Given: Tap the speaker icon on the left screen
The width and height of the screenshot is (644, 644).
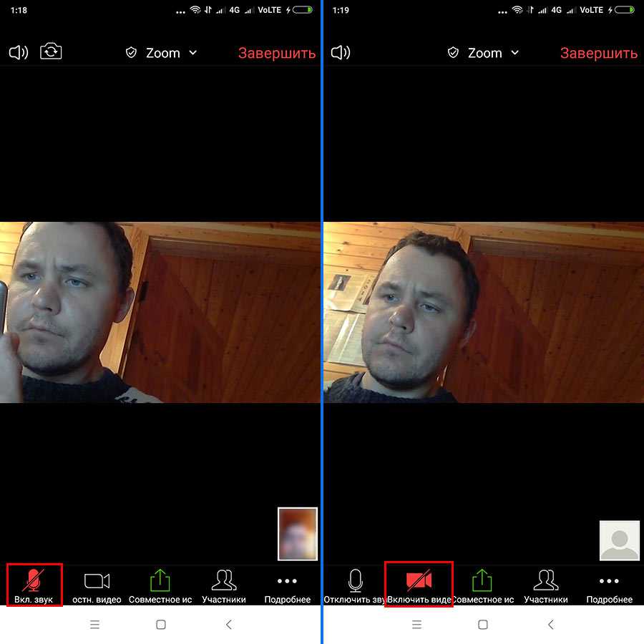Looking at the screenshot, I should [x=18, y=52].
